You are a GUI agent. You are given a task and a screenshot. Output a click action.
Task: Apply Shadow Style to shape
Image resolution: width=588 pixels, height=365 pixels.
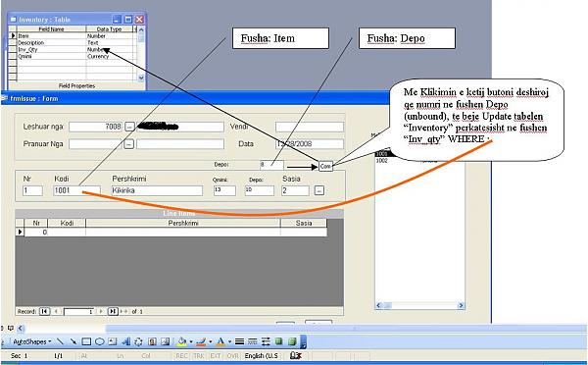pyautogui.click(x=278, y=341)
